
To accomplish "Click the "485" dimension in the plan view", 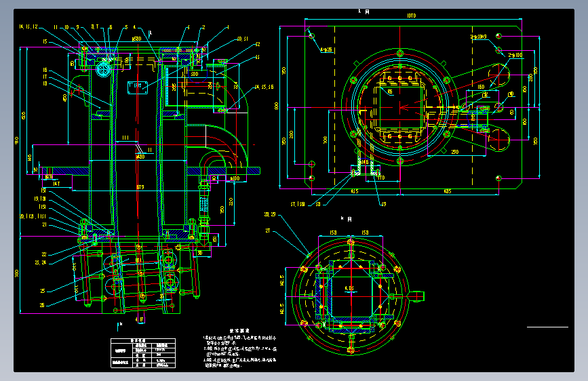I will (448, 191).
